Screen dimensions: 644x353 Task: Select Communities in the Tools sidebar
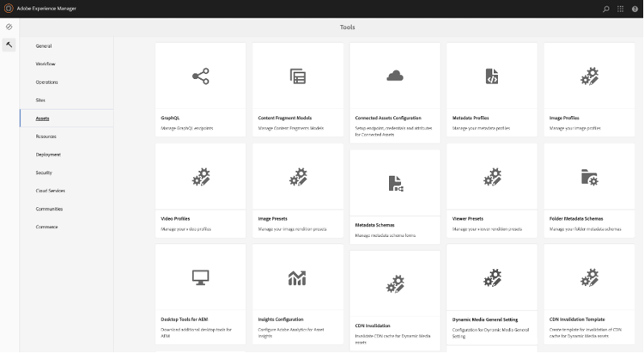coord(66,209)
